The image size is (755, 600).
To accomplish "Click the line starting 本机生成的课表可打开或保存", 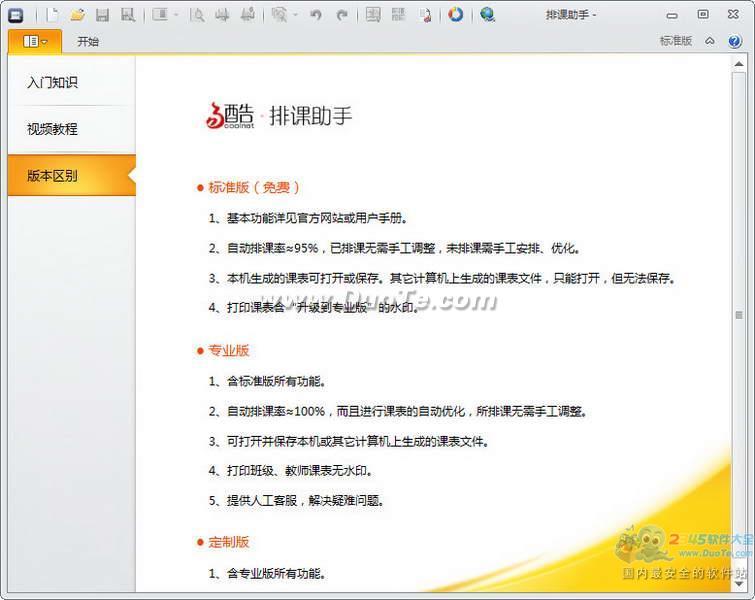I will [442, 278].
